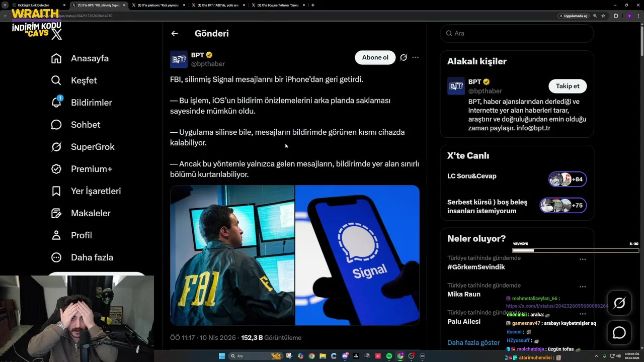This screenshot has height=362, width=644.
Task: Open Chrome from taskbar
Action: (x=311, y=356)
